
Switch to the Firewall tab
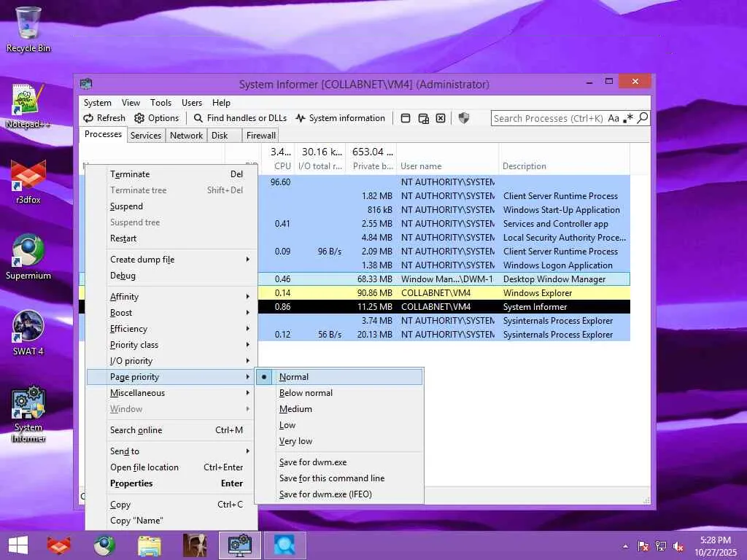tap(260, 135)
